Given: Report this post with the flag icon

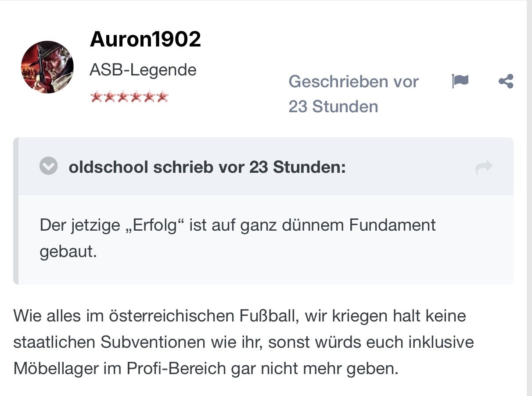Looking at the screenshot, I should [460, 81].
